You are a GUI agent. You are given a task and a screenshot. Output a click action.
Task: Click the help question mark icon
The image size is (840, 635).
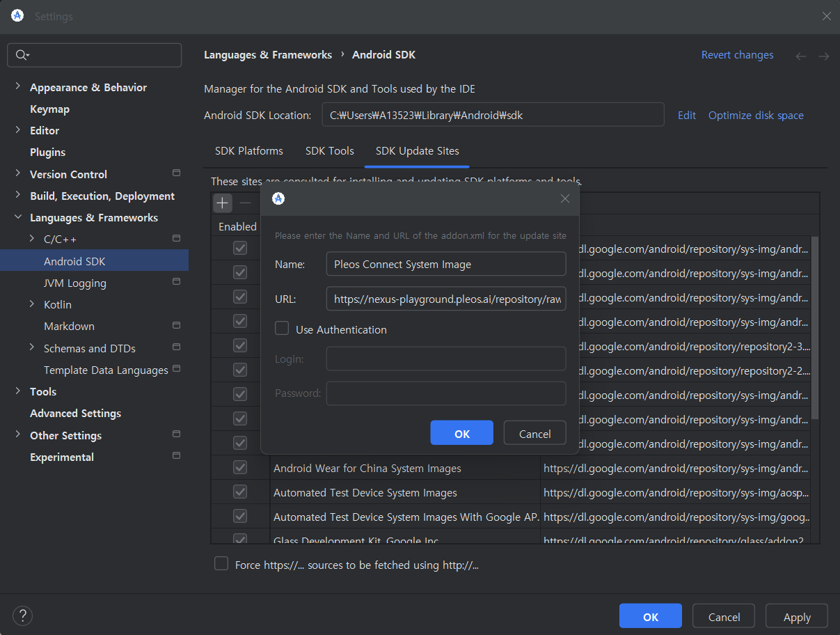pos(22,616)
